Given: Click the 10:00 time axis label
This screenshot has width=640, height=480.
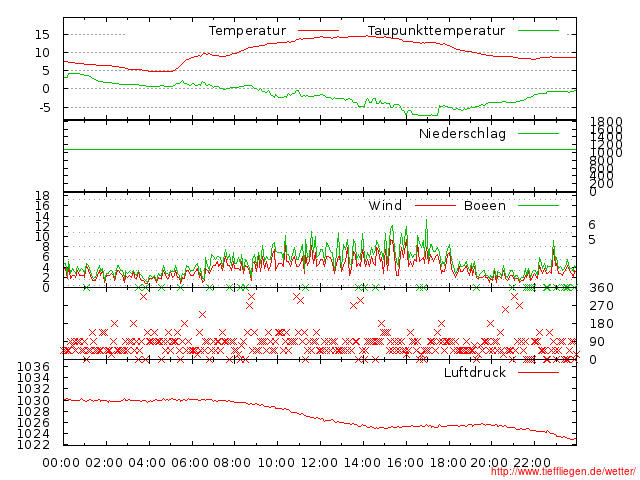Looking at the screenshot, I should pyautogui.click(x=276, y=463).
